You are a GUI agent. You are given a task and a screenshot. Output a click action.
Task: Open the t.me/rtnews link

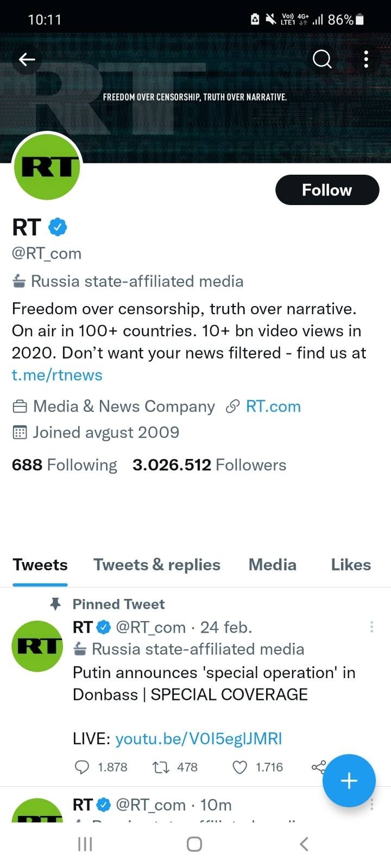tap(57, 375)
